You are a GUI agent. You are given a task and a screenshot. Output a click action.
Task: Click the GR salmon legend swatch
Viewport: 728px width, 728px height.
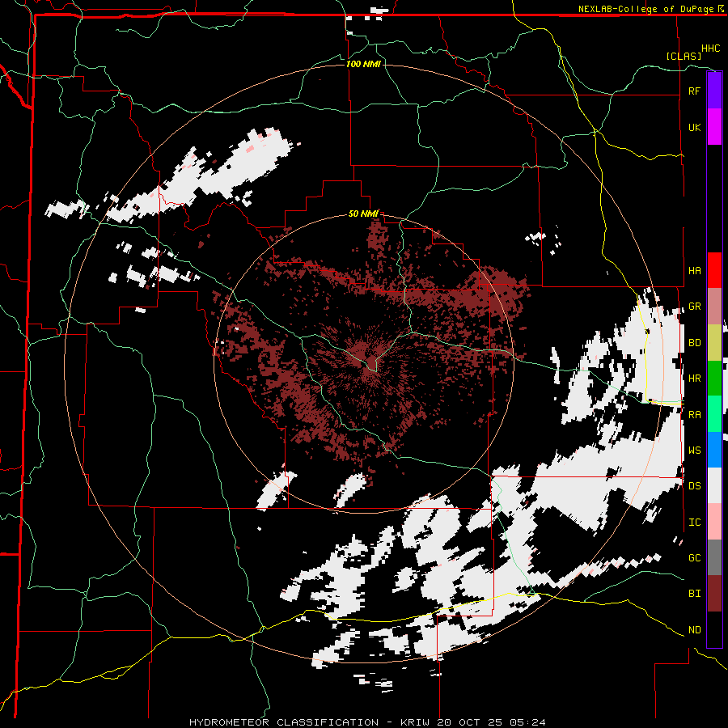pyautogui.click(x=714, y=307)
